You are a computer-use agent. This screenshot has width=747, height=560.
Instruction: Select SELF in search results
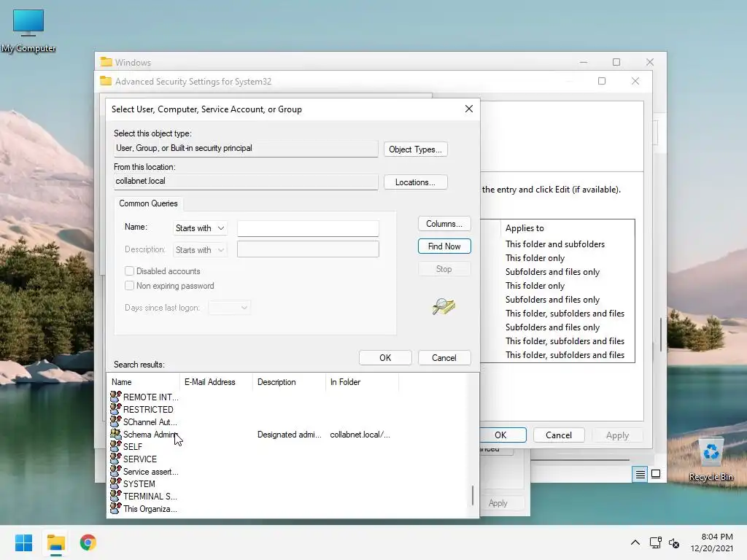(133, 447)
